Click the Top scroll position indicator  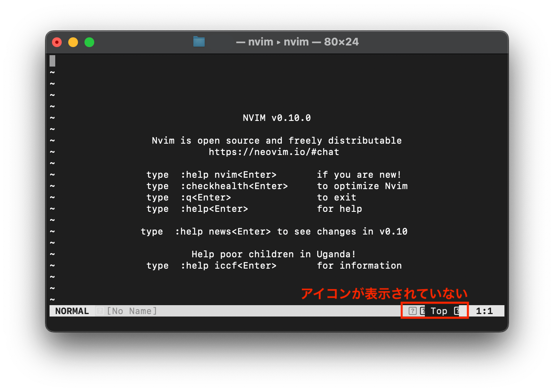click(x=439, y=311)
